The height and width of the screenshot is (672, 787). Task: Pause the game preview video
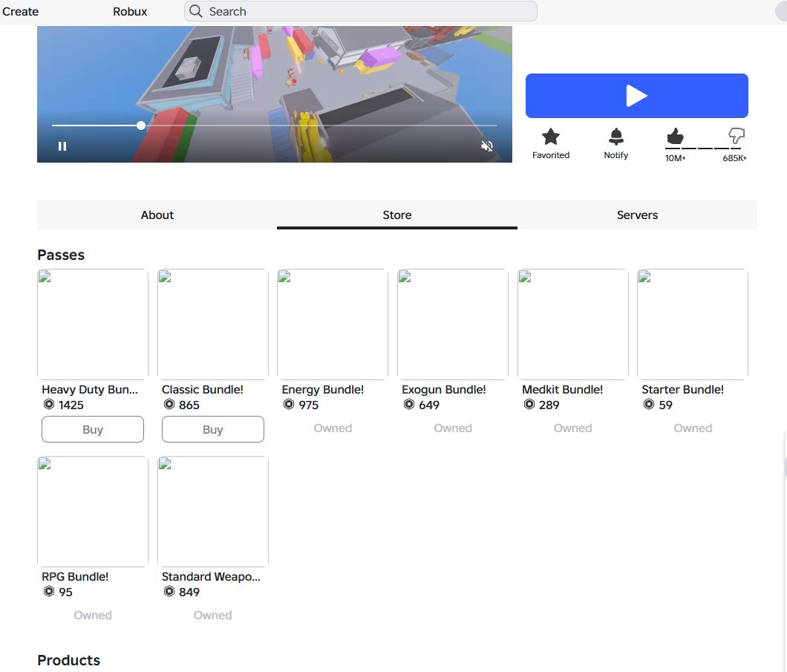point(62,146)
